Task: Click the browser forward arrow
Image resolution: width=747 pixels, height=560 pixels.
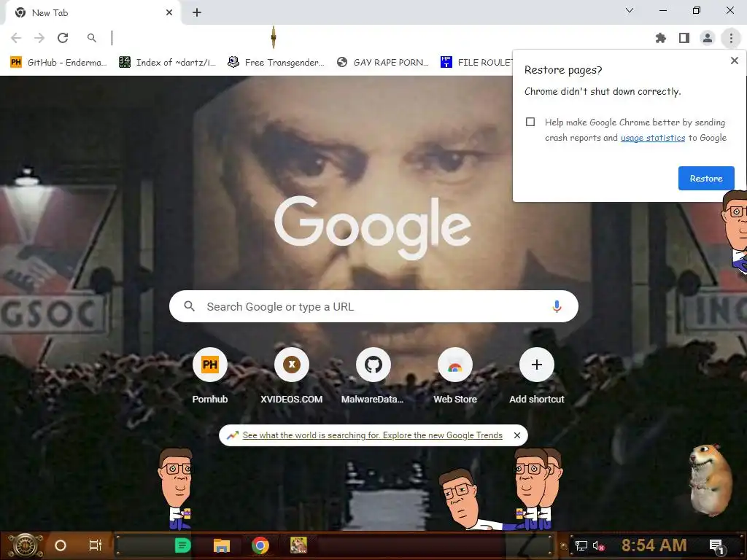Action: tap(39, 38)
